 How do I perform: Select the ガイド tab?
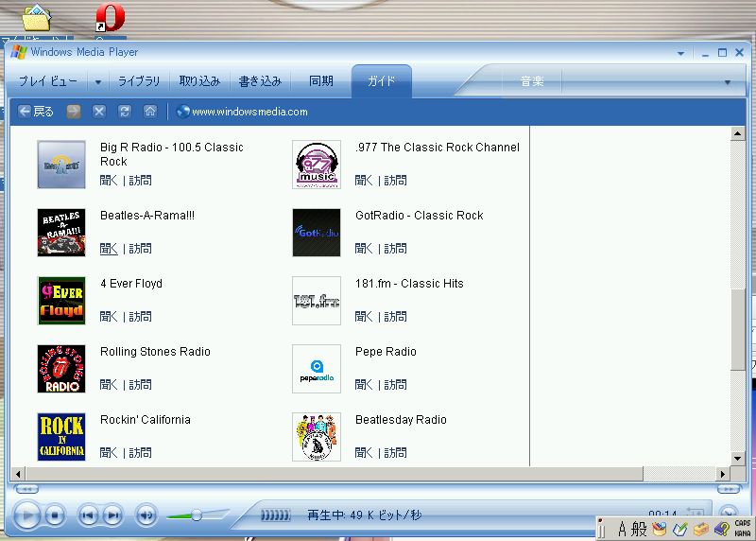(x=382, y=81)
